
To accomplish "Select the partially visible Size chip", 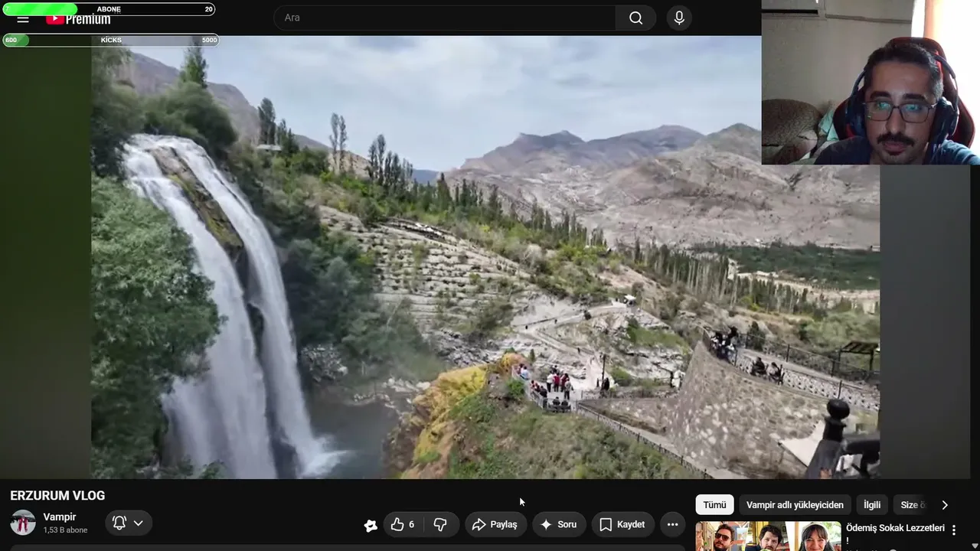I will 913,505.
